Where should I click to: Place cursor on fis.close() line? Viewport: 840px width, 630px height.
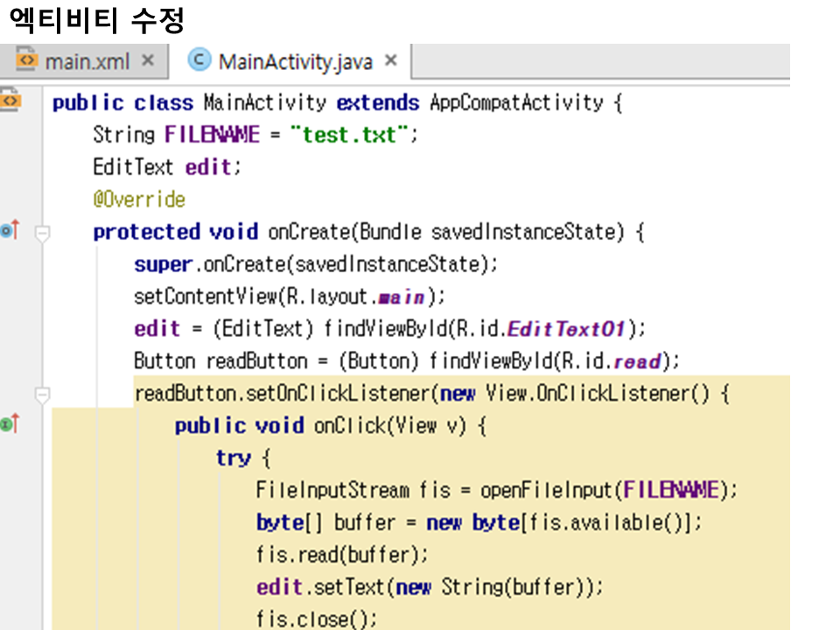coord(316,619)
